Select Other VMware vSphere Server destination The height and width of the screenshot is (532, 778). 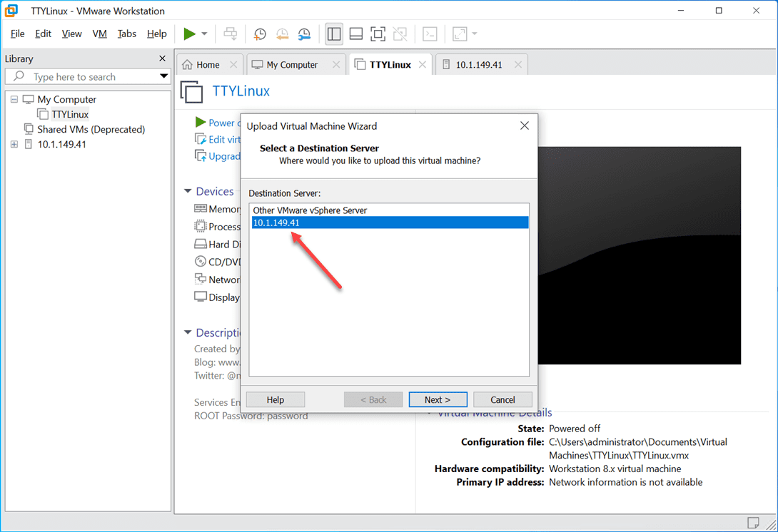point(390,210)
